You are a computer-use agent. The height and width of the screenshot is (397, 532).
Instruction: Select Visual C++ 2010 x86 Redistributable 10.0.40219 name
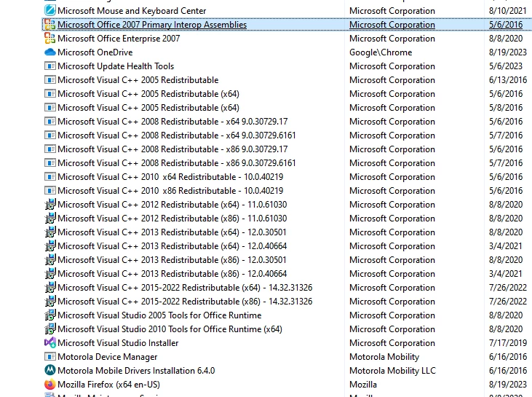(x=170, y=191)
